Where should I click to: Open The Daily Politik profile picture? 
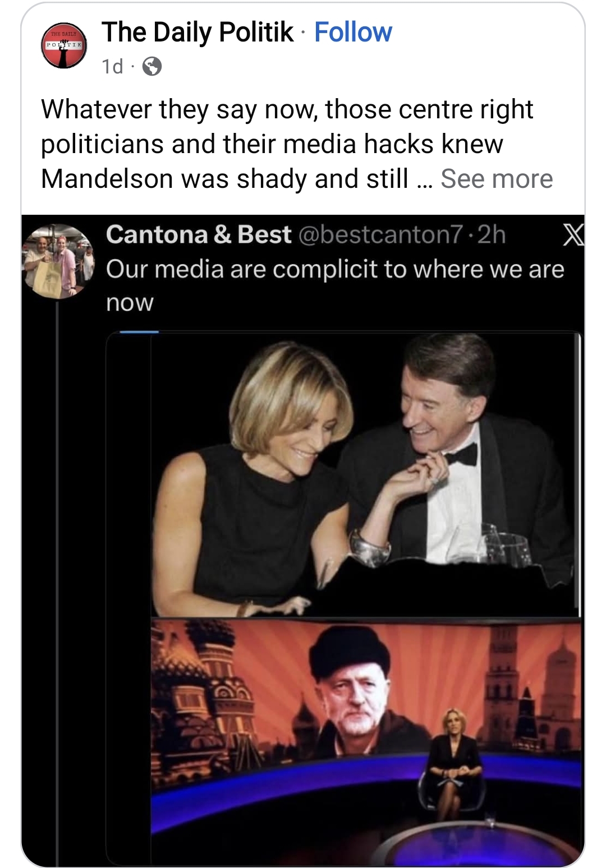coord(64,46)
